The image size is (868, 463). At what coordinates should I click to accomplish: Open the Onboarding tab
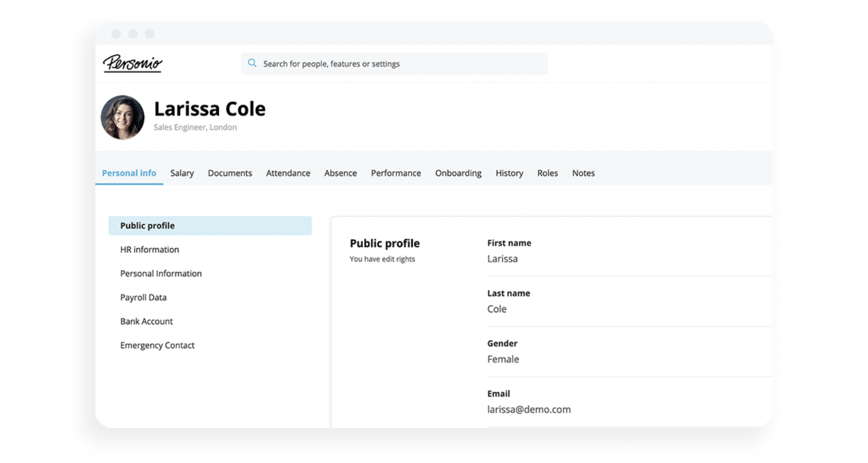pyautogui.click(x=458, y=173)
